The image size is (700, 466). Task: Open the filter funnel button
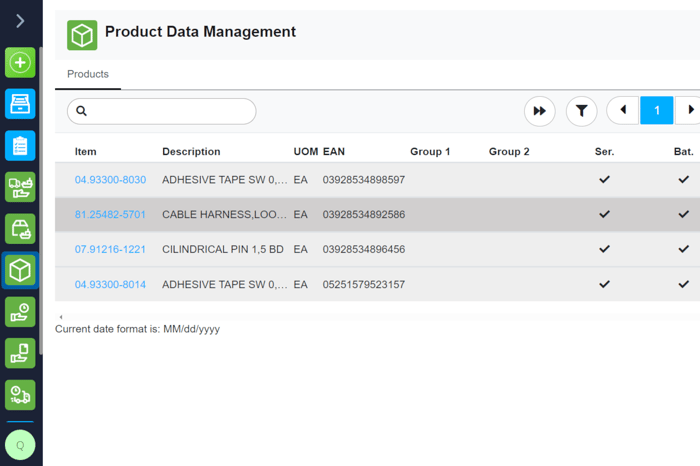(582, 111)
